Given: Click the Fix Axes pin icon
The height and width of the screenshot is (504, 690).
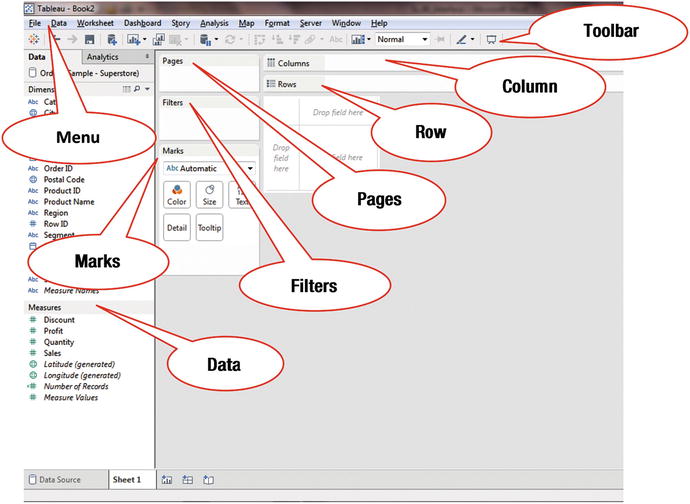Looking at the screenshot, I should click(x=440, y=40).
